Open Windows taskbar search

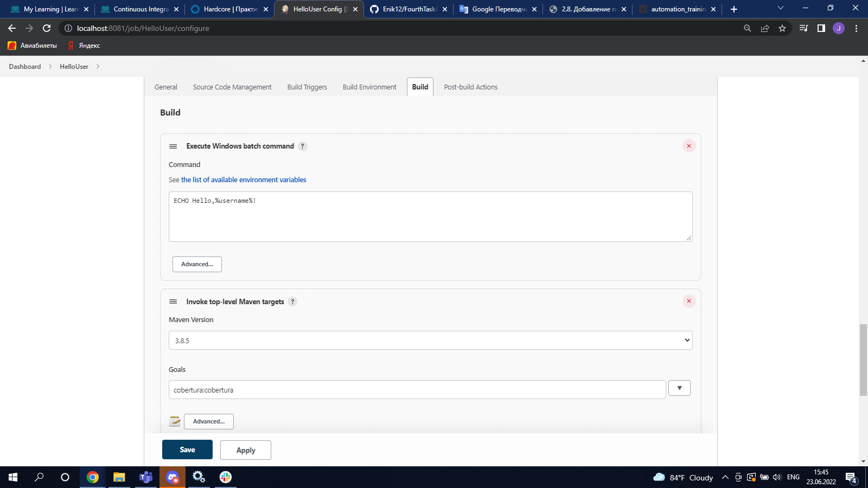[39, 477]
